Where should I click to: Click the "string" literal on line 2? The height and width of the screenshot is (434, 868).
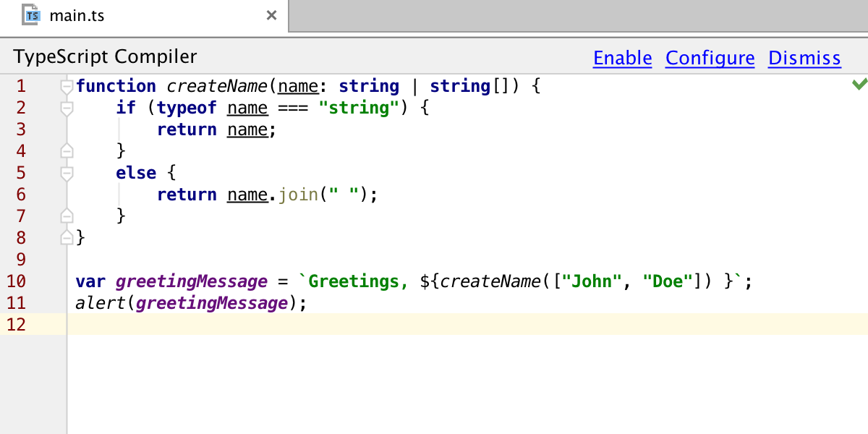pyautogui.click(x=359, y=108)
